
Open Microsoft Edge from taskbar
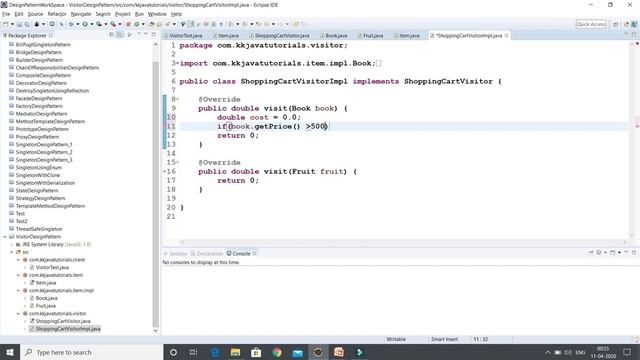(x=215, y=352)
